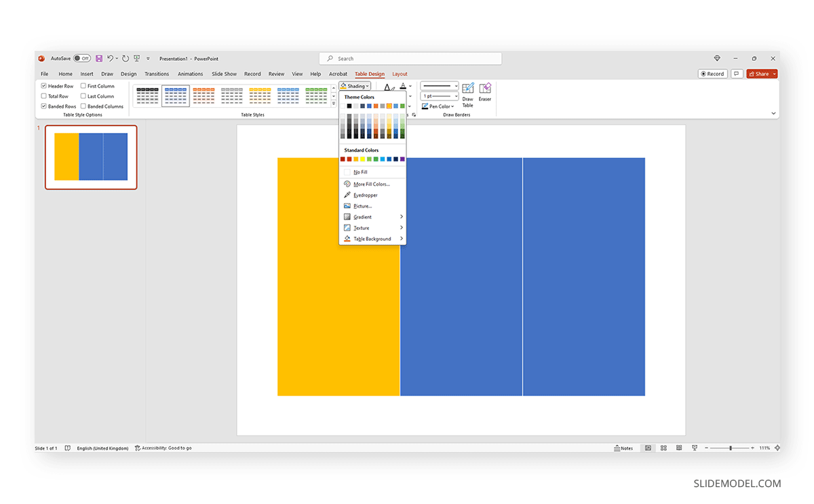Pick yellow standard color swatch
Viewport: 814px width, 504px height.
point(362,159)
